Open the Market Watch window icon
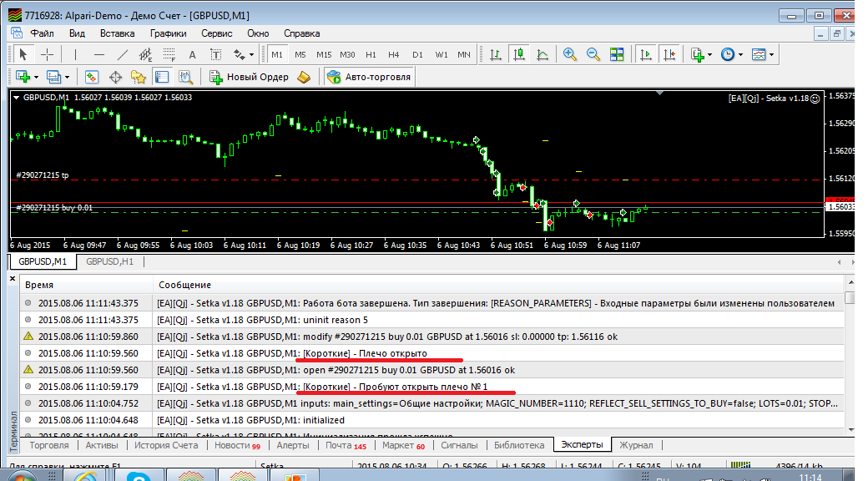 pyautogui.click(x=91, y=77)
